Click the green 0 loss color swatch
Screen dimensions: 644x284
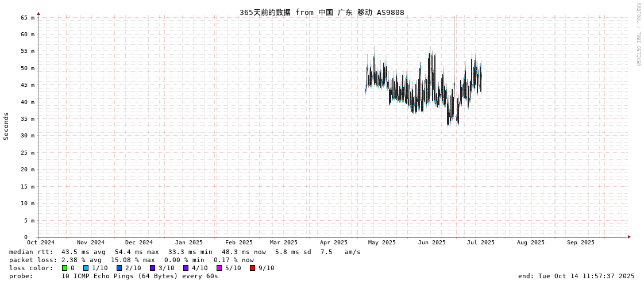click(x=64, y=268)
